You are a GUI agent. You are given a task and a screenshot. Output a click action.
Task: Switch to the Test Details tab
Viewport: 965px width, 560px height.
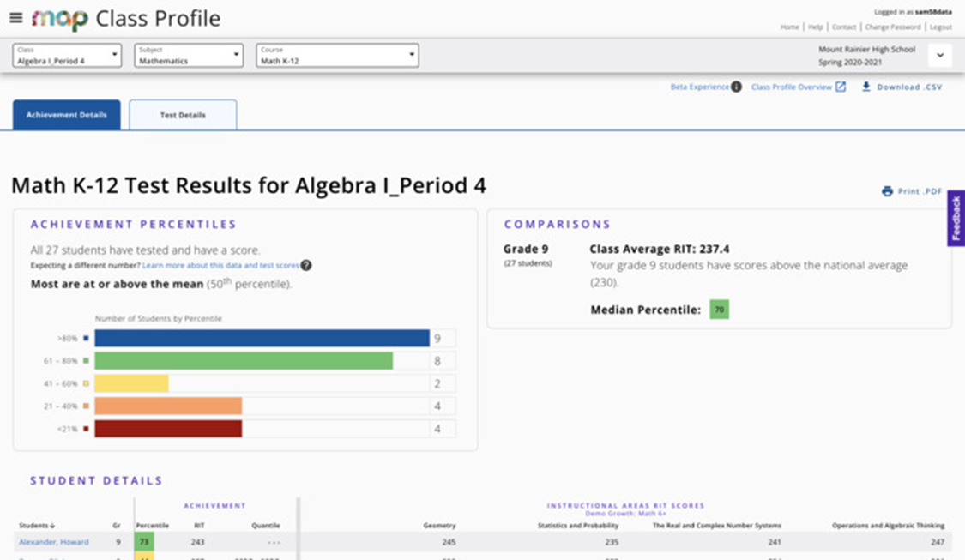tap(183, 116)
